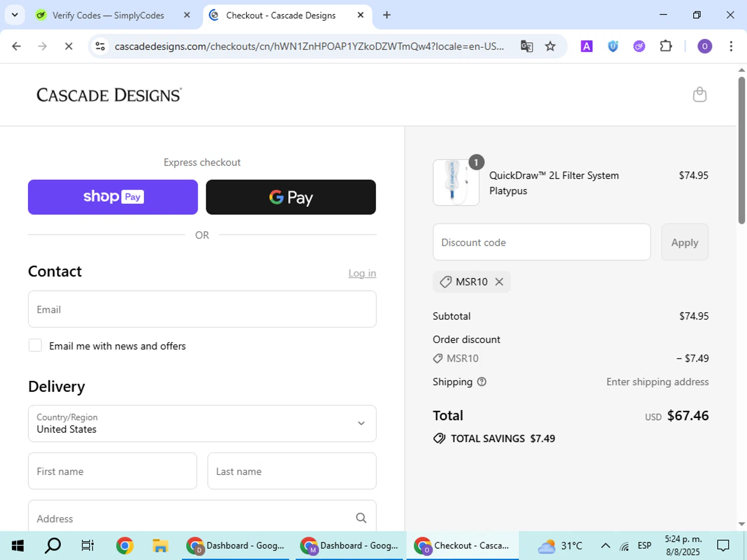Click the Cascade Designs logo
Screen dimensions: 747x560
coord(110,95)
